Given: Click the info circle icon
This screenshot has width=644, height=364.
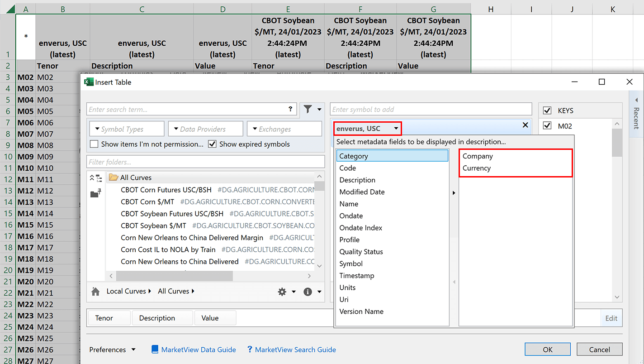Looking at the screenshot, I should pyautogui.click(x=308, y=292).
